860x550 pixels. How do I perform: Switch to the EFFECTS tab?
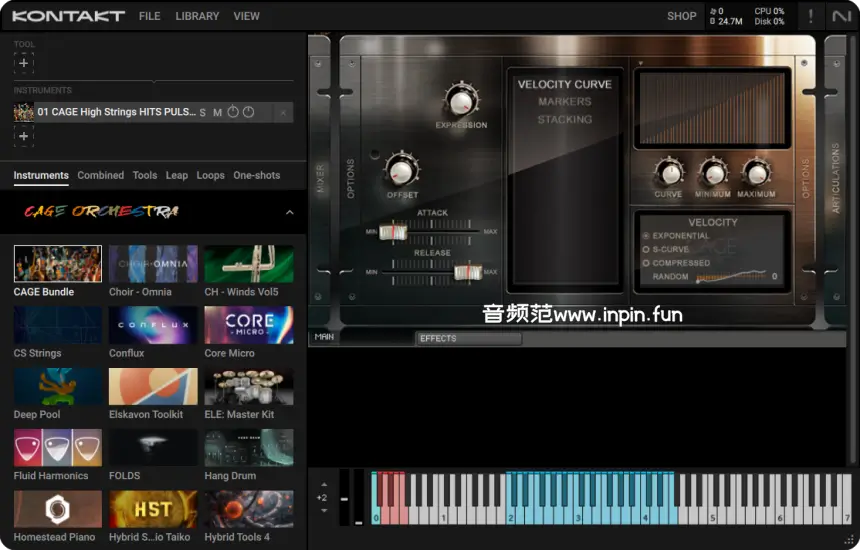pos(468,338)
